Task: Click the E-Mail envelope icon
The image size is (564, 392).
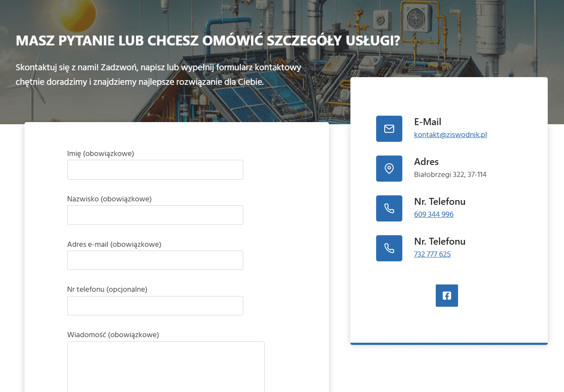Action: 389,129
